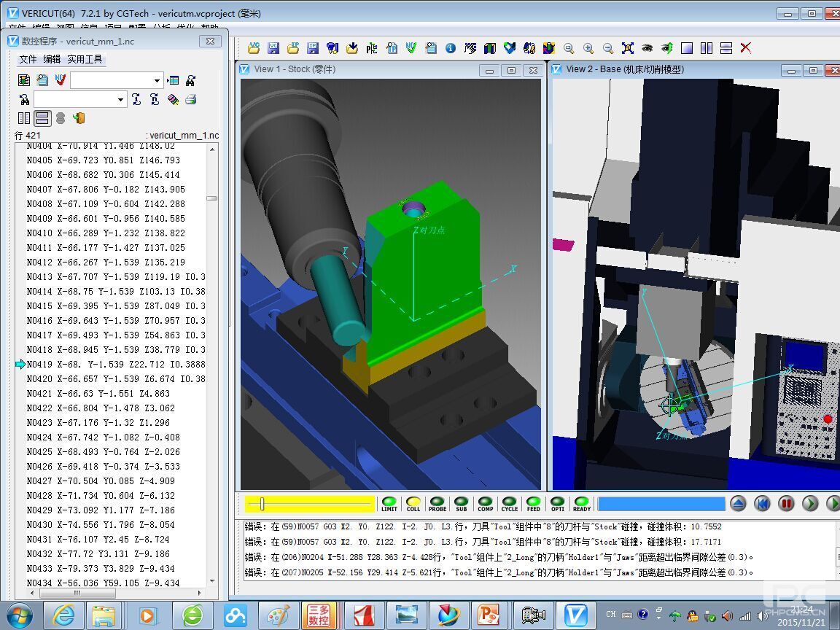This screenshot has height=630, width=840.
Task: Switch to side-by-side views layout icon
Action: point(707,48)
